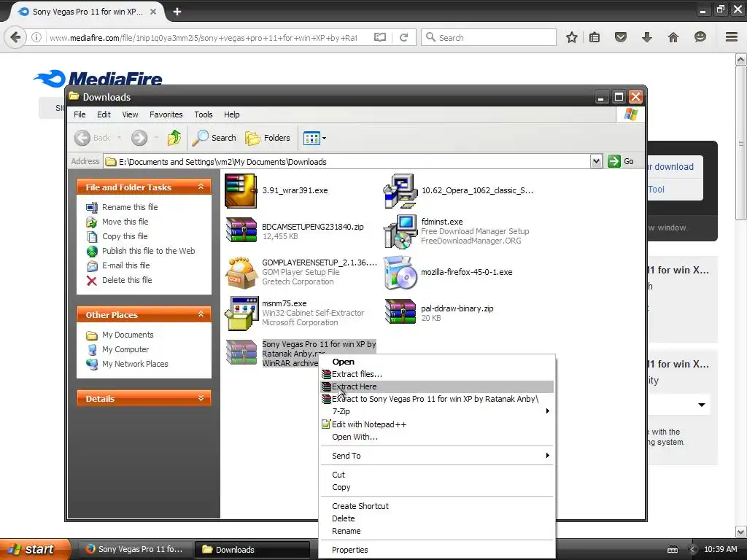Click the Firefox smiley chat icon
747x560 pixels.
700,37
